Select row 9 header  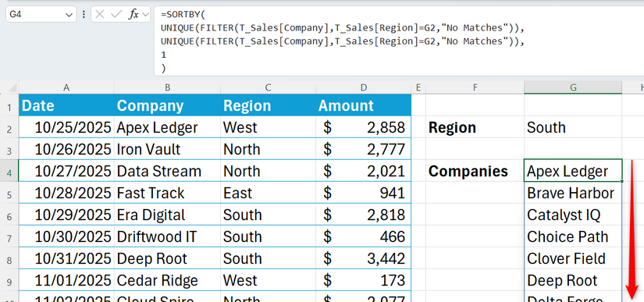pos(9,280)
